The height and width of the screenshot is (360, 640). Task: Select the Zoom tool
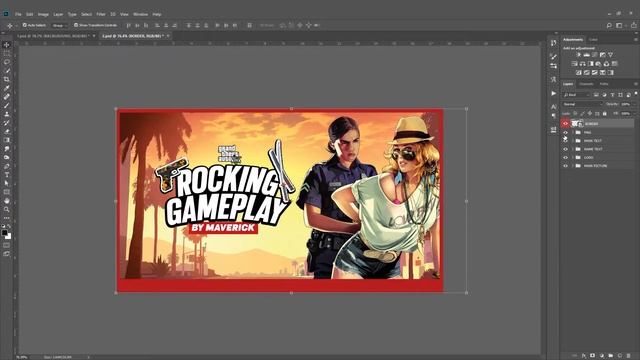pyautogui.click(x=7, y=209)
